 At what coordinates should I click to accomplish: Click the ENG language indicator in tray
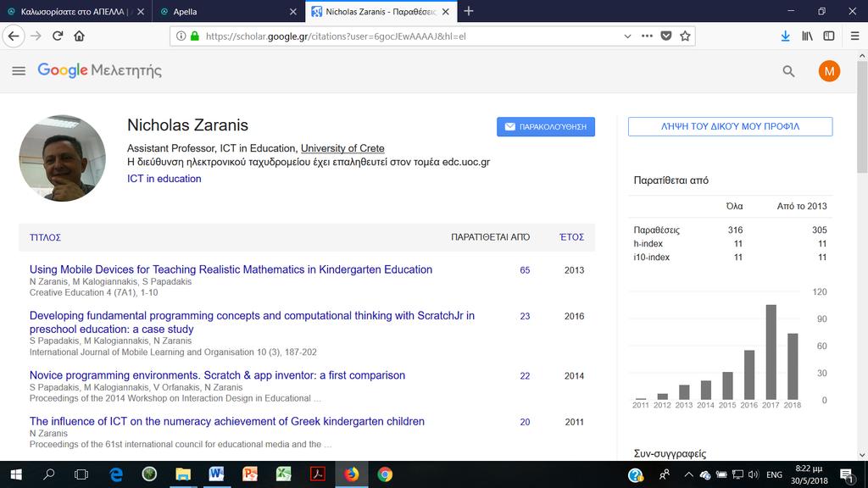[774, 474]
